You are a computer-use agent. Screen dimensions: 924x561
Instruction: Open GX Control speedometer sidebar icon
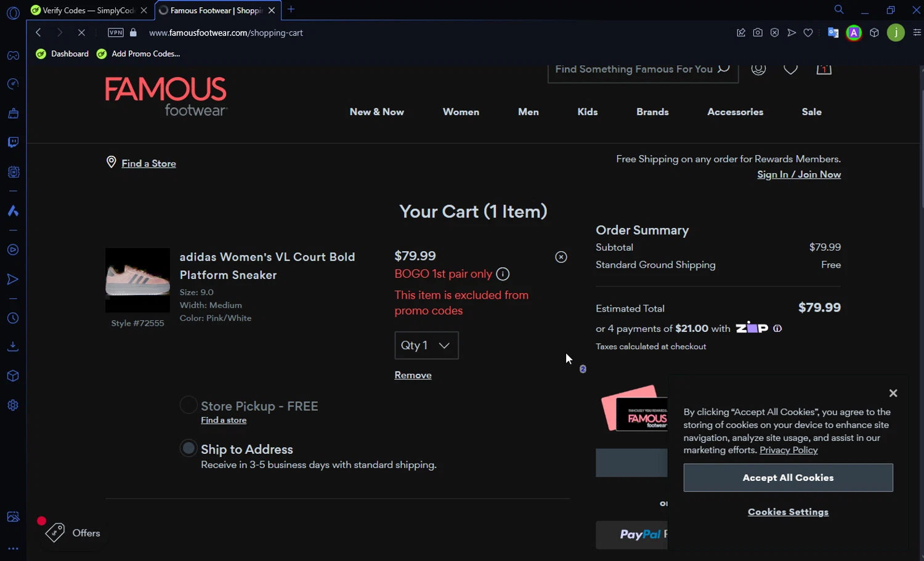(x=13, y=84)
